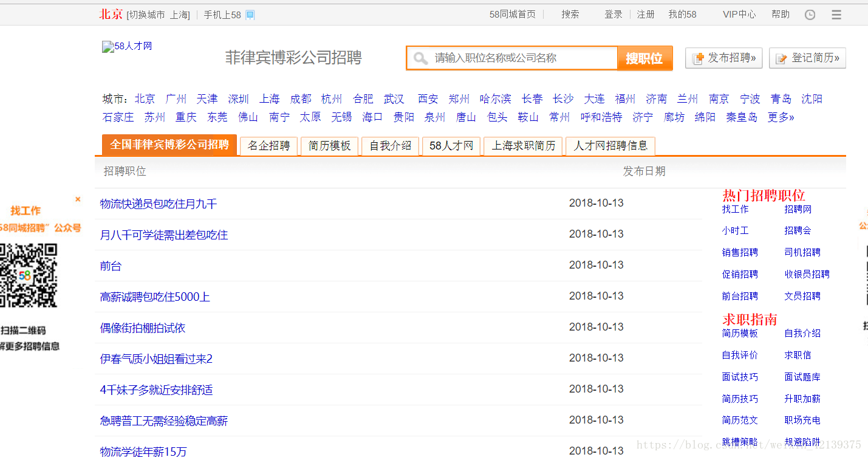This screenshot has width=868, height=457.
Task: Click 自我评价 in 求职指南
Action: [740, 356]
